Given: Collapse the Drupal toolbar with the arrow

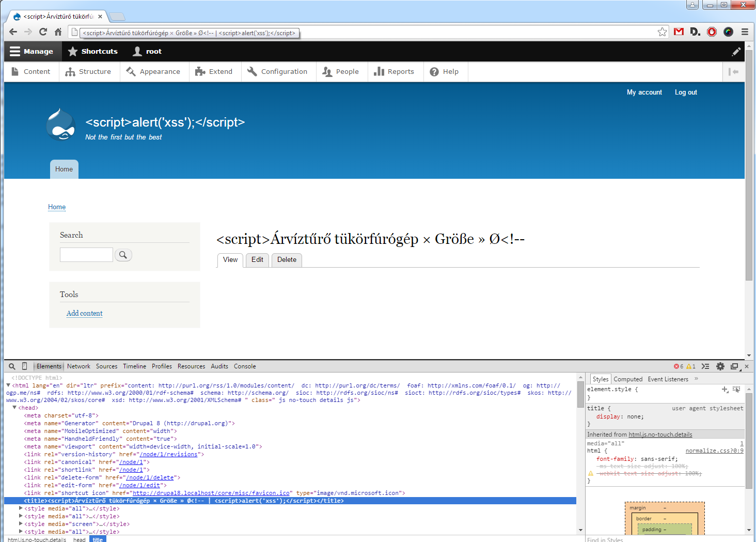Looking at the screenshot, I should 734,71.
